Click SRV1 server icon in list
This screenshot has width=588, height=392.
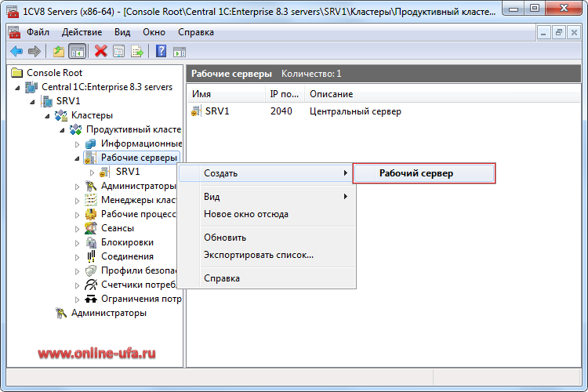tap(196, 111)
